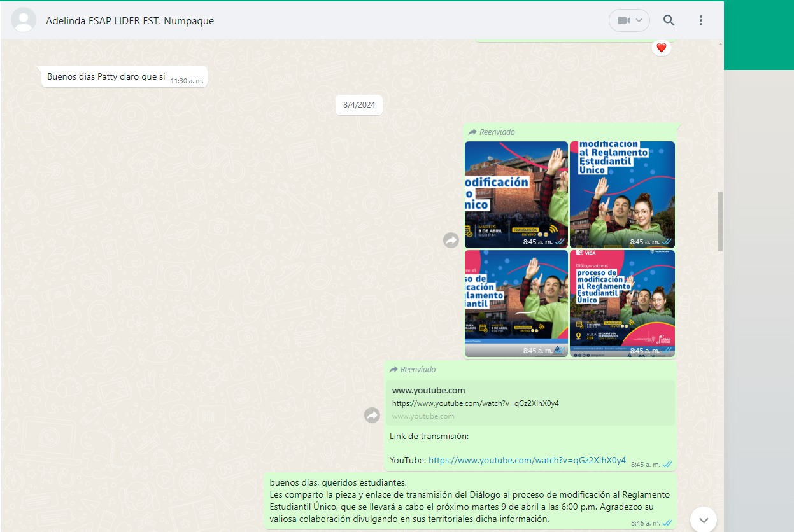Click forward arrow beside the image album
Screen dimensions: 794x532
tap(451, 240)
